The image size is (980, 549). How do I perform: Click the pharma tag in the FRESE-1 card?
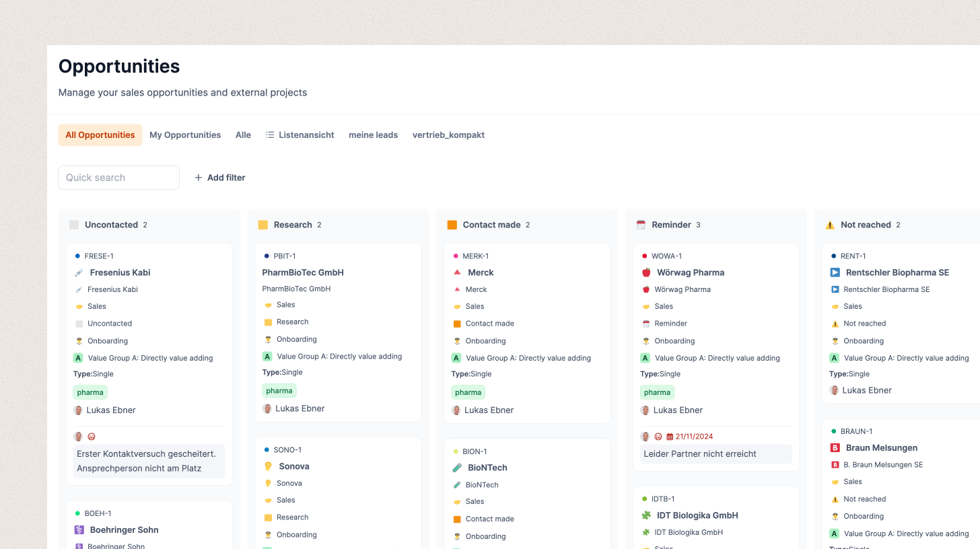pyautogui.click(x=90, y=392)
